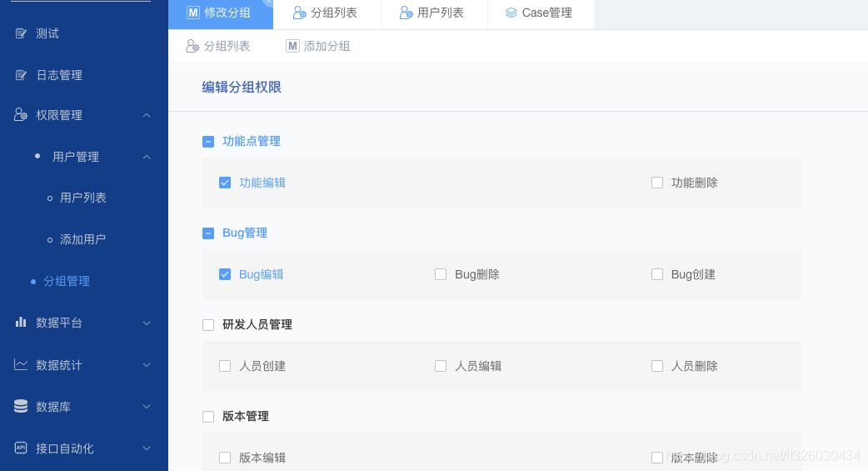Click the Bug管理 group label
The image size is (868, 471).
(245, 233)
